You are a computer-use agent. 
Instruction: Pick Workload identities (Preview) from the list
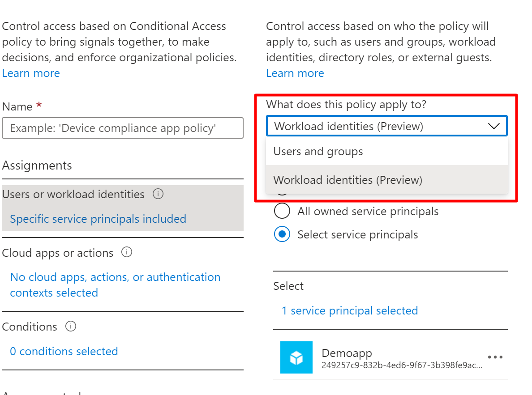click(x=348, y=180)
